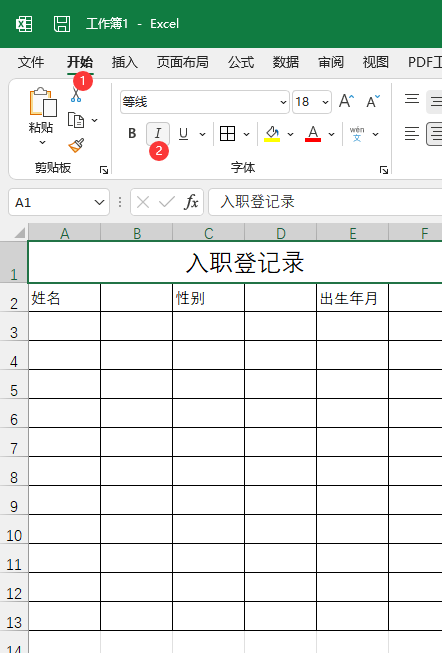Apply borders with the borders grid icon
This screenshot has height=653, width=442.
tap(227, 134)
